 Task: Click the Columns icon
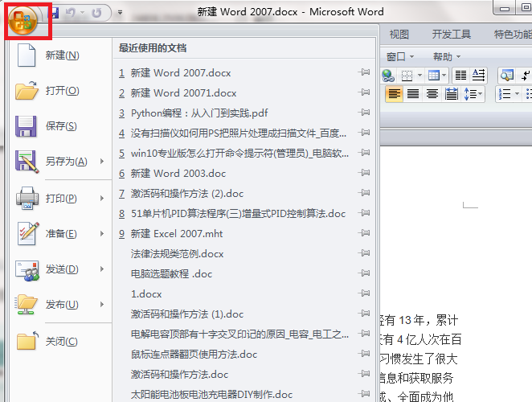460,76
